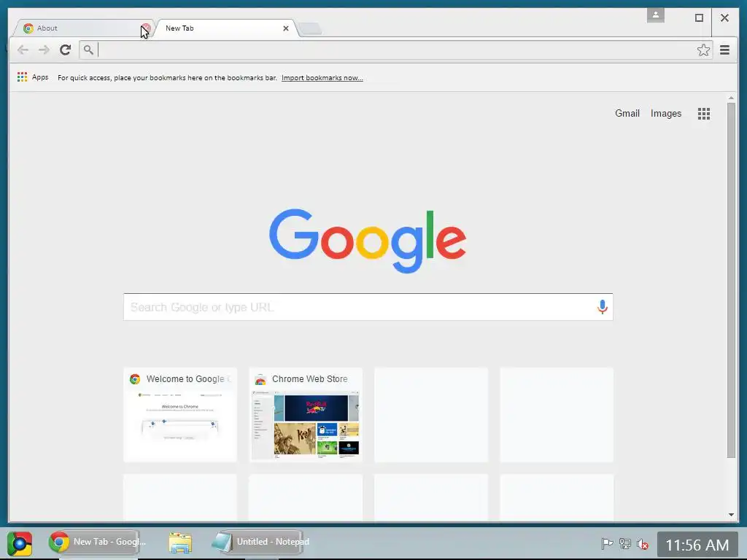Image resolution: width=747 pixels, height=560 pixels.
Task: Close the About tab
Action: [146, 28]
